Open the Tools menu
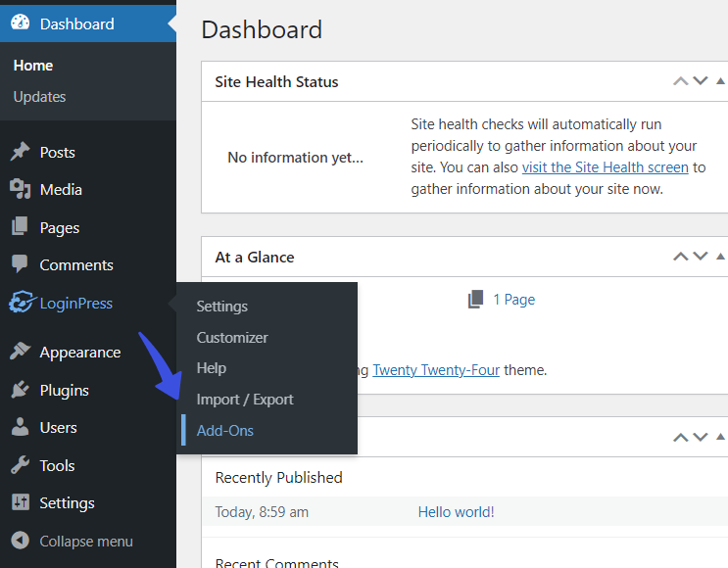Image resolution: width=728 pixels, height=568 pixels. (88, 465)
